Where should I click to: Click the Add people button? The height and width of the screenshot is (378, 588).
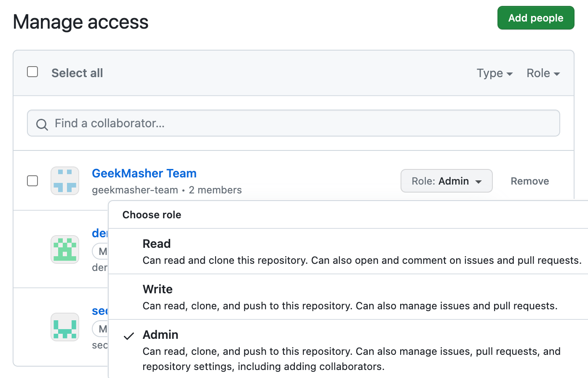(535, 18)
